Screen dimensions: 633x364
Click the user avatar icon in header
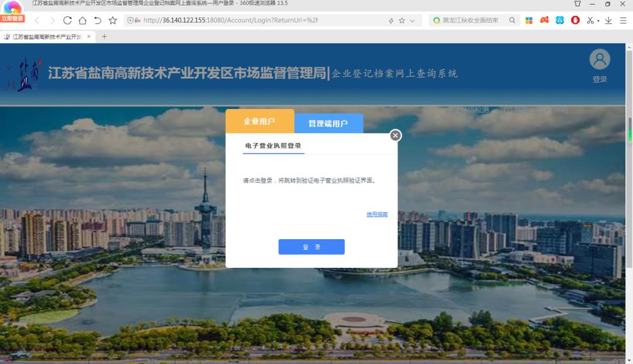tap(600, 59)
